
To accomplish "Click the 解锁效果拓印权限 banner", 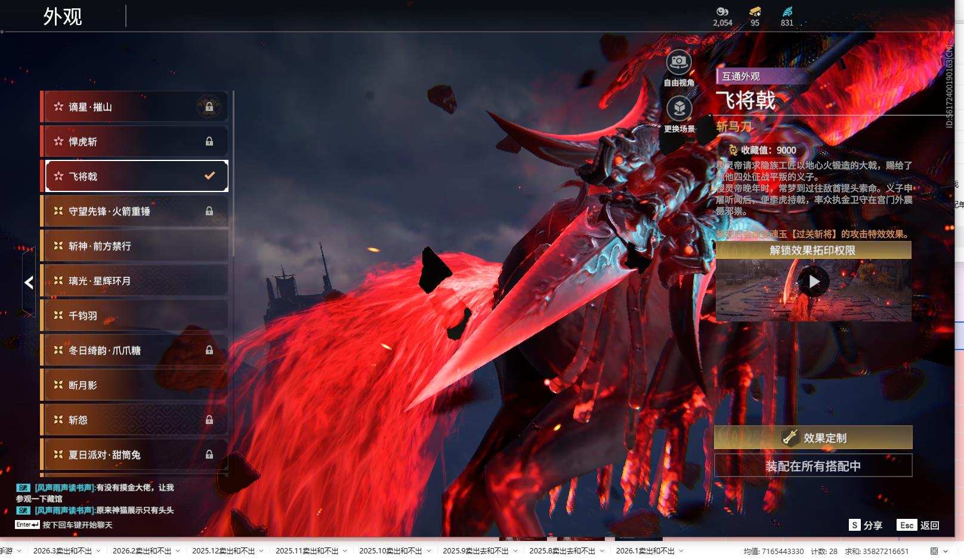I will 813,250.
